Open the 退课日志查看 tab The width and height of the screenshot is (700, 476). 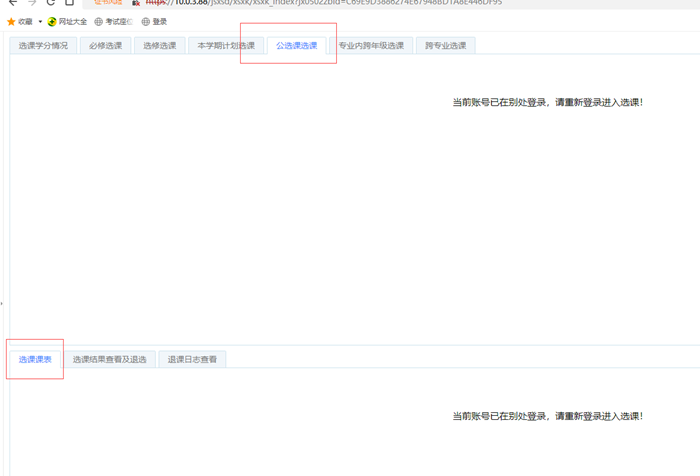pos(192,360)
